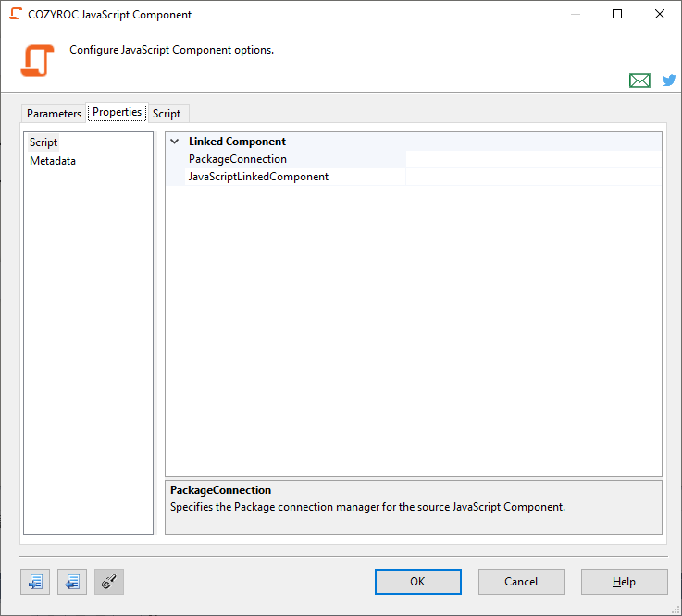Click the export script icon with left arrow

coord(72,582)
